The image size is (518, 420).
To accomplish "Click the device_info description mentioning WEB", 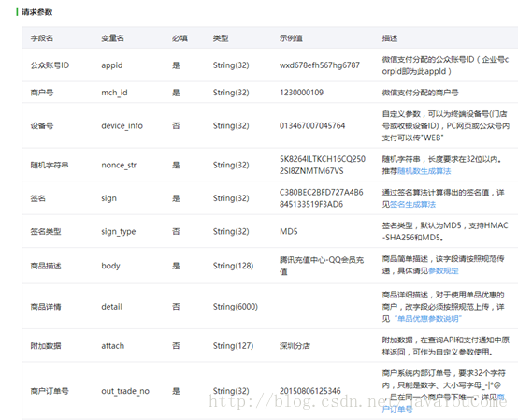I will [446, 126].
